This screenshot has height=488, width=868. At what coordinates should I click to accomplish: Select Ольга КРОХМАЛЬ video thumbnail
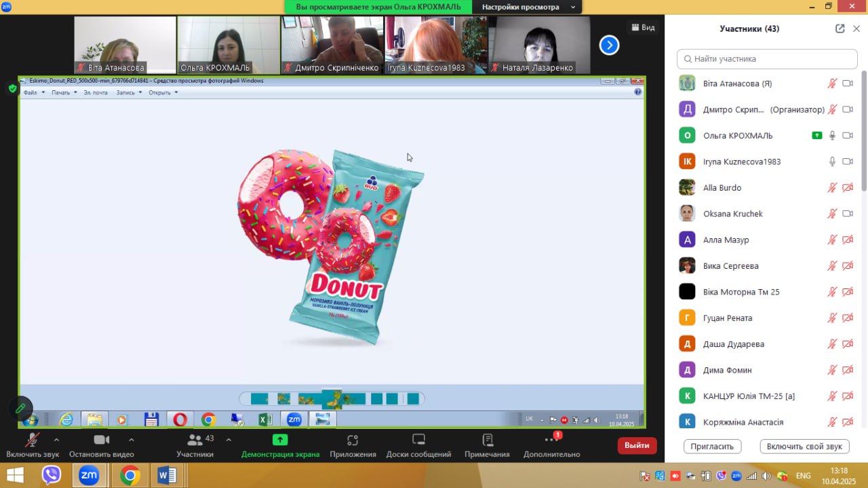(x=229, y=45)
